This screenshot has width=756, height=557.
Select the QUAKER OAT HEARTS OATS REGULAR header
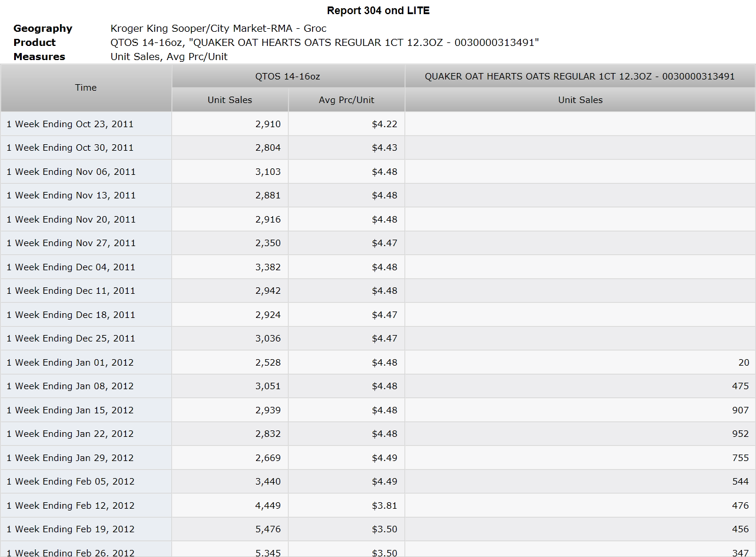579,77
